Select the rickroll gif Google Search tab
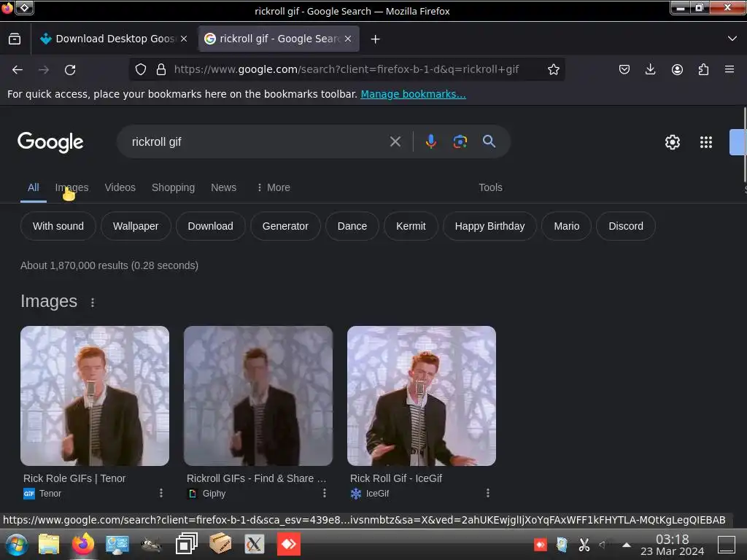The height and width of the screenshot is (560, 747). 279,39
